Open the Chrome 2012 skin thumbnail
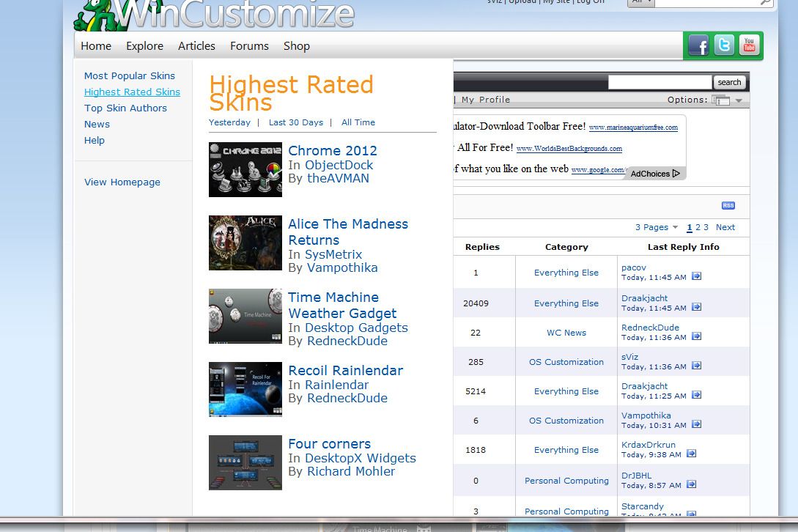 [x=245, y=169]
